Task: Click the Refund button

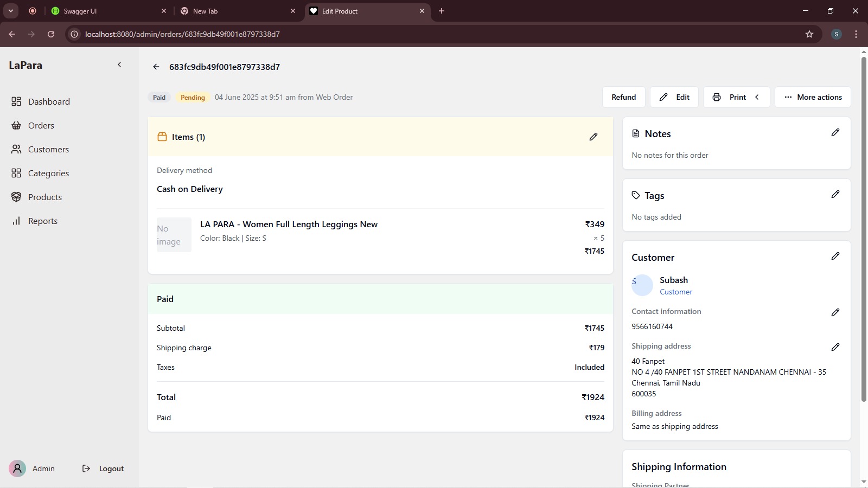Action: coord(623,97)
